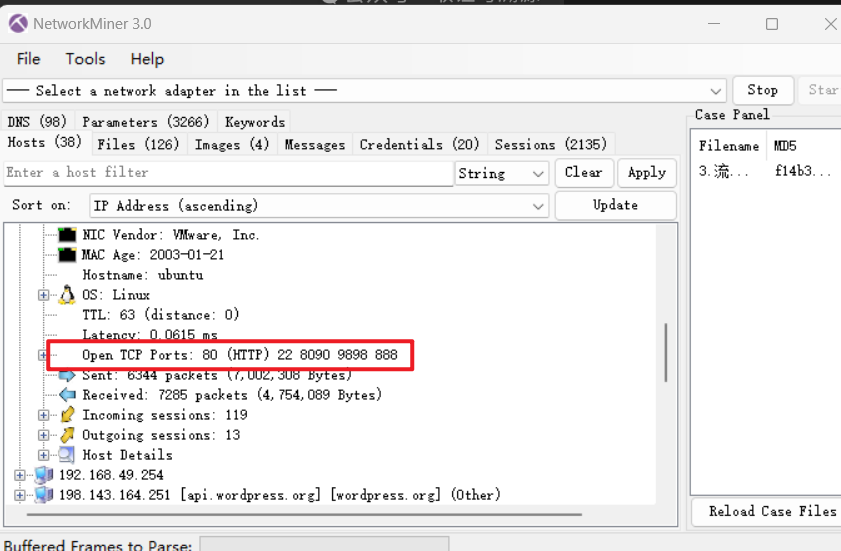Expand the OS: Linux node
The image size is (841, 551).
(43, 295)
